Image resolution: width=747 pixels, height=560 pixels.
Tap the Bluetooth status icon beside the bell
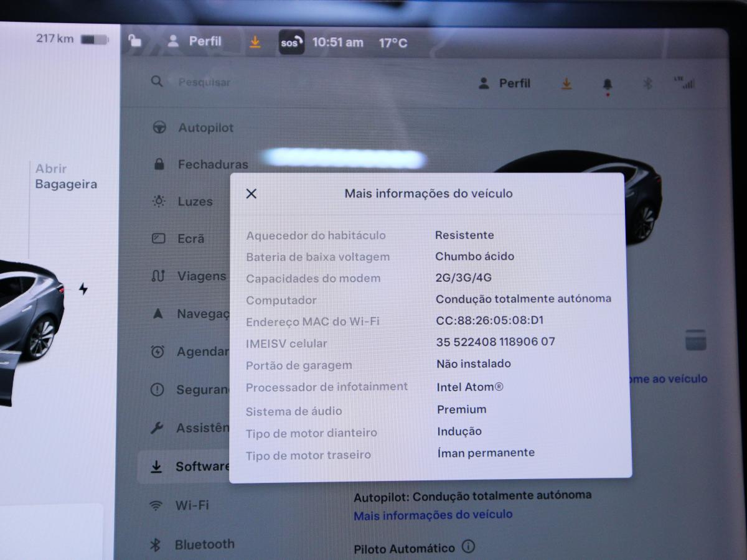tap(647, 84)
